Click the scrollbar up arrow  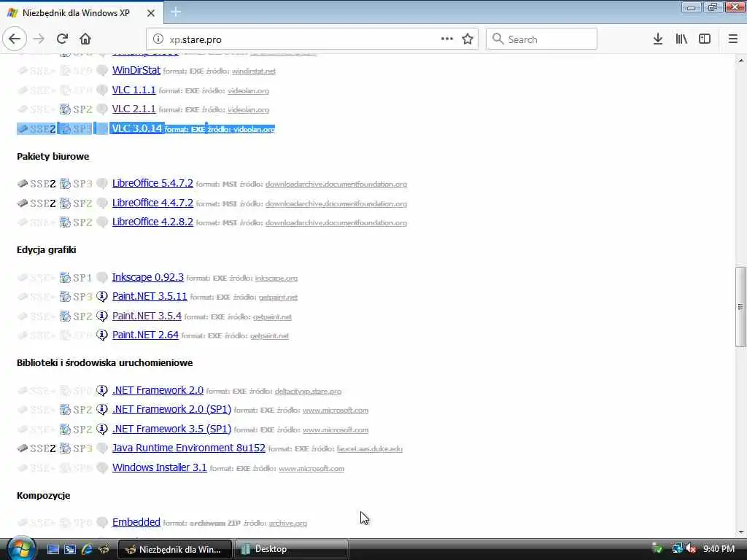740,61
